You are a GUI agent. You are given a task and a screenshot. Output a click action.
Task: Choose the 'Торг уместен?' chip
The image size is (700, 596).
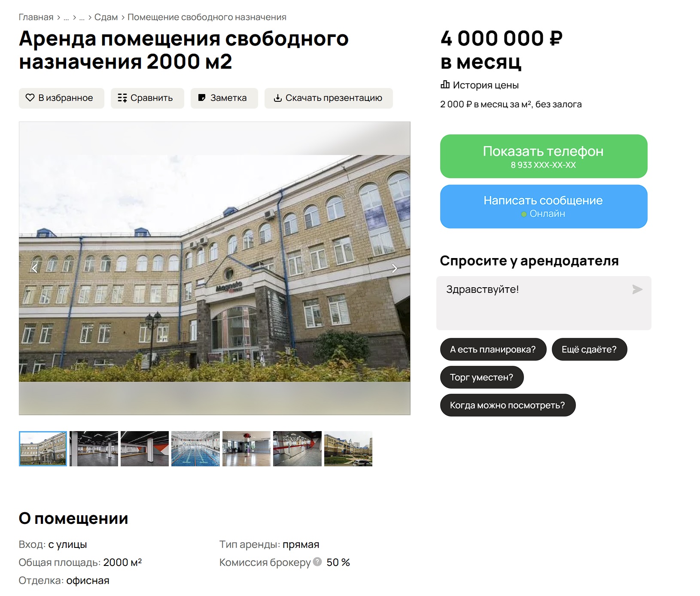tap(482, 377)
